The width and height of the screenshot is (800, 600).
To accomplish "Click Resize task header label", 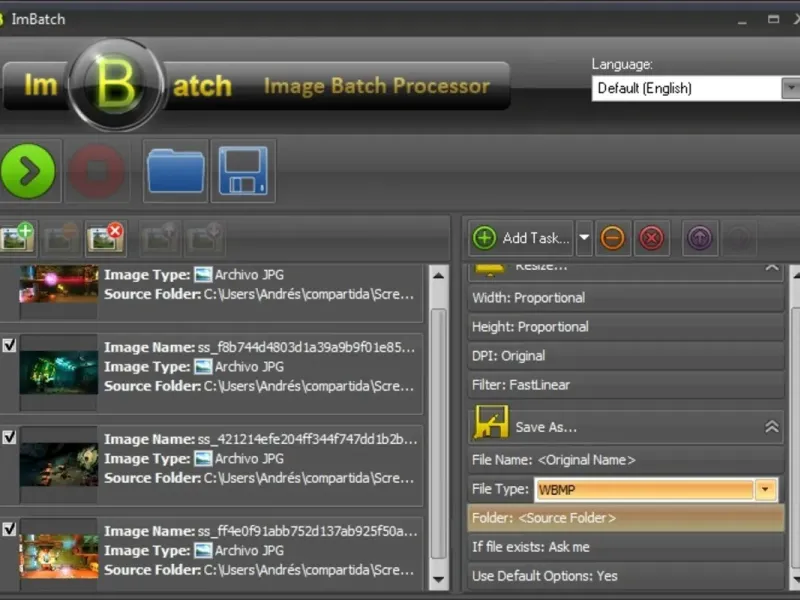I will 541,267.
